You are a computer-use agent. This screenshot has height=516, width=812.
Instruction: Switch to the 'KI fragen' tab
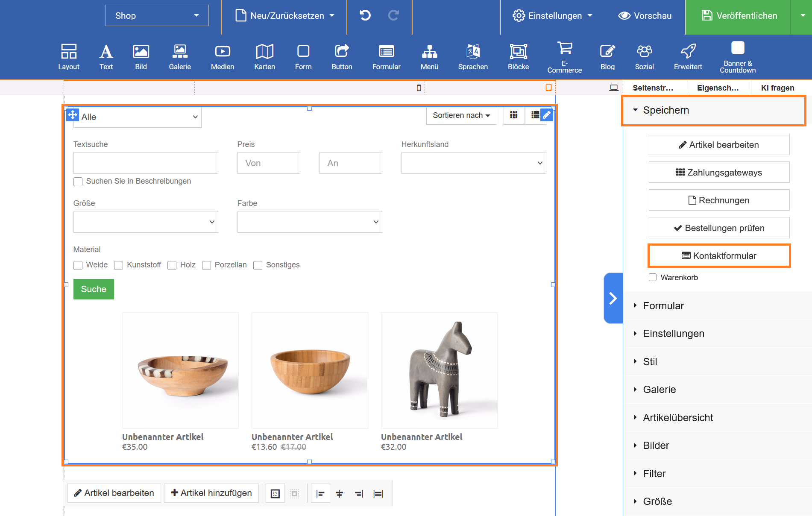777,88
